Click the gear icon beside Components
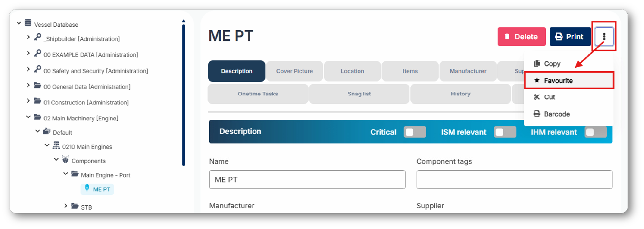 point(65,160)
